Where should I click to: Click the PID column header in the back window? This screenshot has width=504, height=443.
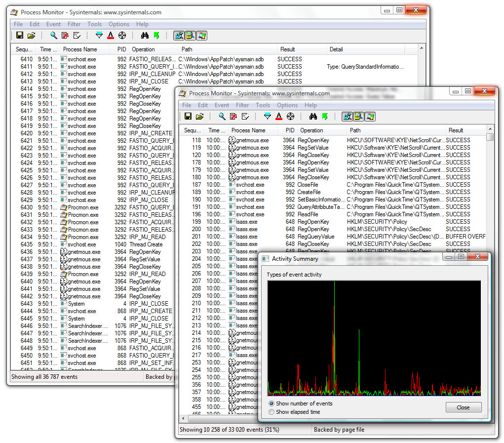(119, 49)
